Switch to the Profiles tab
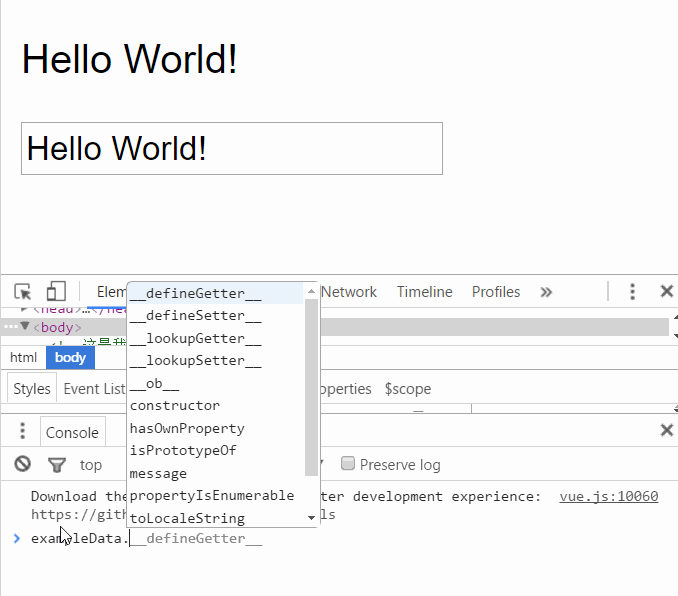This screenshot has width=678, height=596. 496,292
